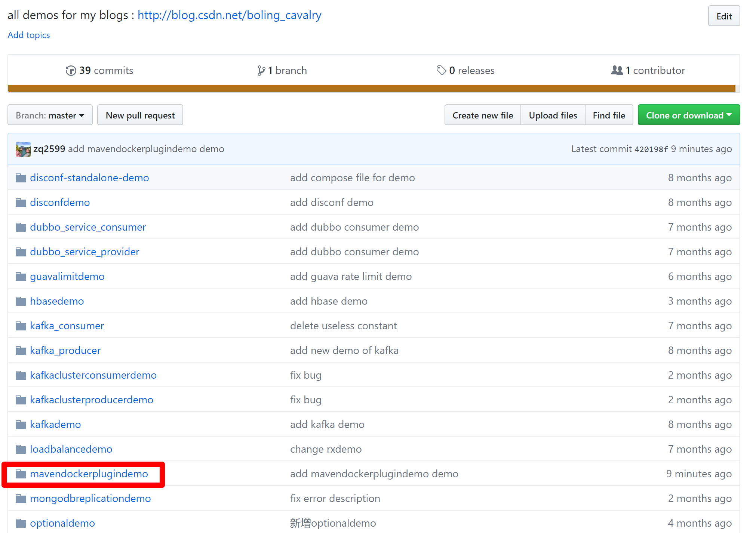Click the zq2599 user avatar
756x533 pixels.
pos(23,149)
